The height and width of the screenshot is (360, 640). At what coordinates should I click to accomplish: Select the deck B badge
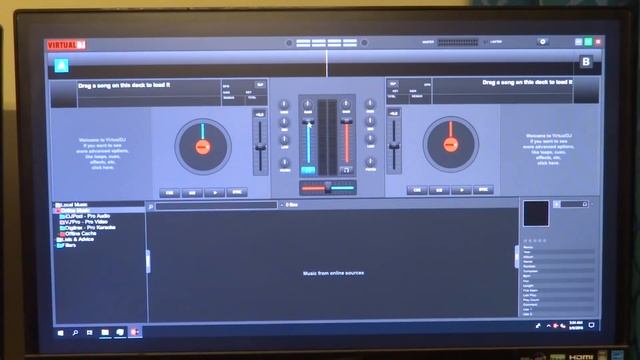click(586, 62)
